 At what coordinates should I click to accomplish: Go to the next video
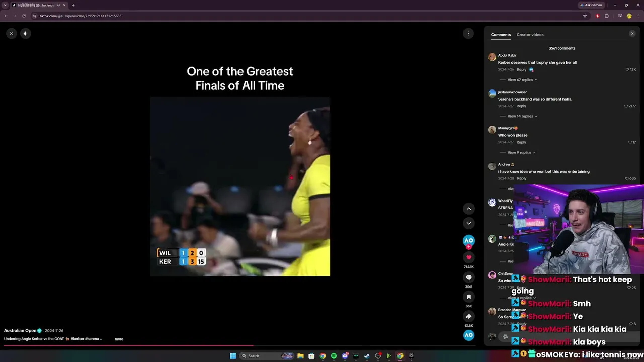(469, 223)
